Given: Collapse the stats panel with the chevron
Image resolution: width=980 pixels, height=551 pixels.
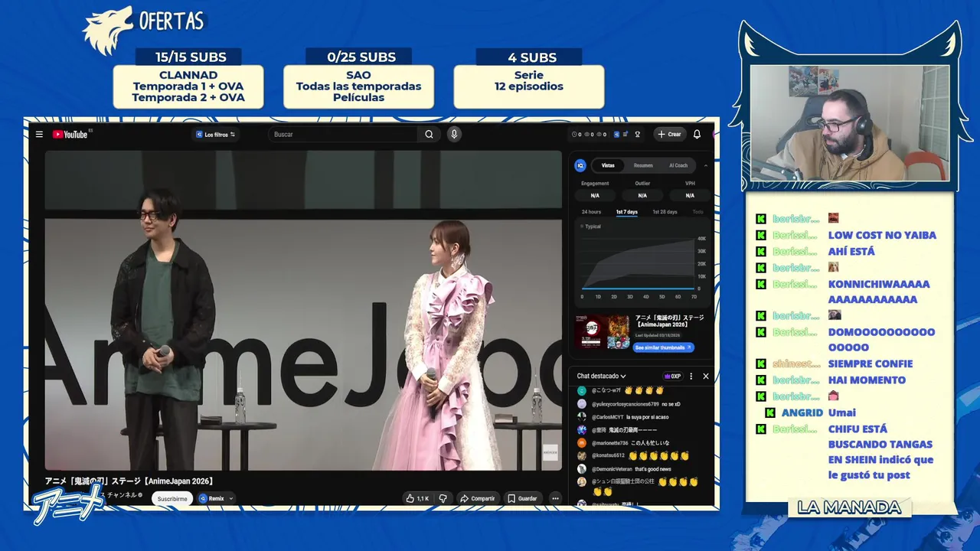Looking at the screenshot, I should [706, 165].
